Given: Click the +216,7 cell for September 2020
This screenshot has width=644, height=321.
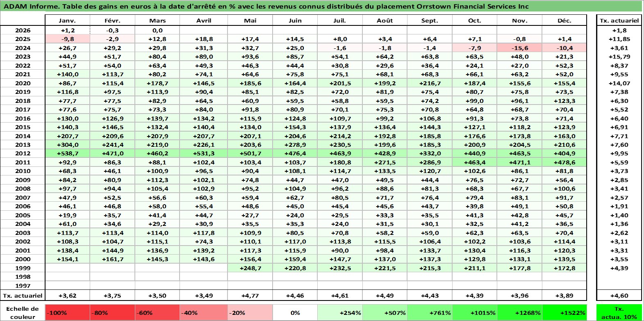Looking at the screenshot, I should 430,83.
